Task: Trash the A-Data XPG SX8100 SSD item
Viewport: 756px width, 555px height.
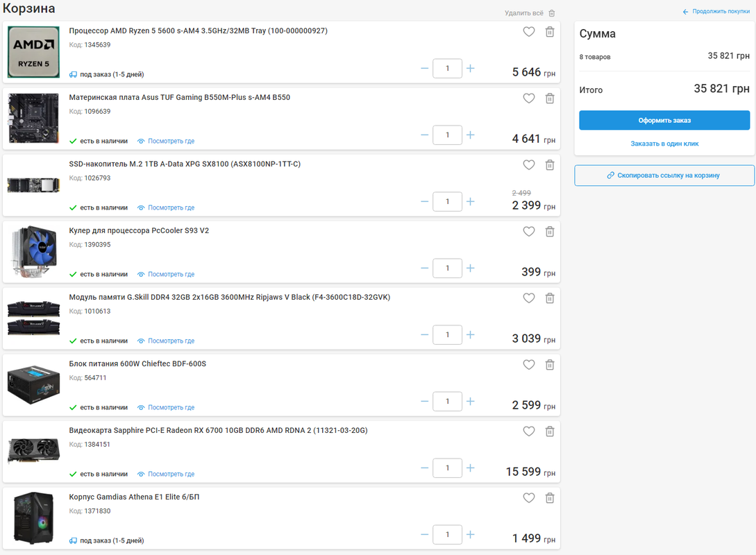Action: tap(550, 165)
